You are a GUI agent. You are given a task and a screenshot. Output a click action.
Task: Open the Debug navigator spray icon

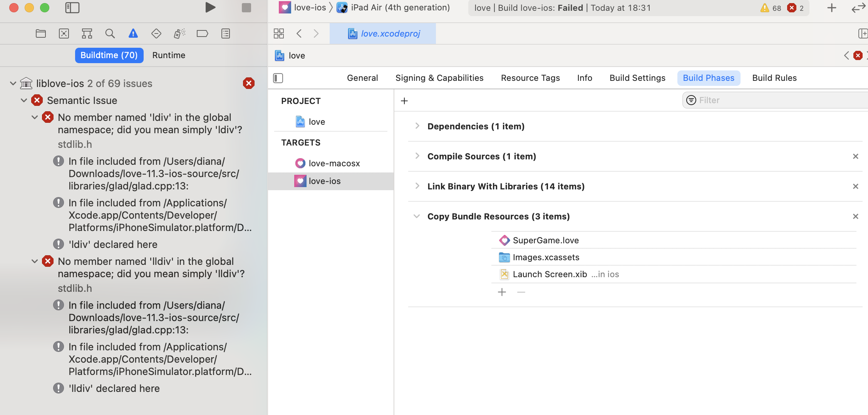[179, 34]
